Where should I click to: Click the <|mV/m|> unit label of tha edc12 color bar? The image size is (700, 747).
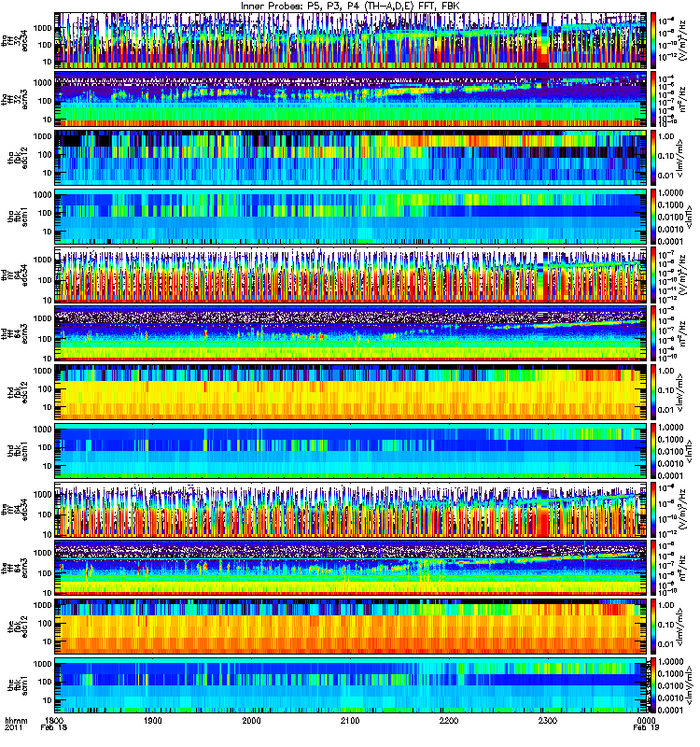pyautogui.click(x=680, y=158)
